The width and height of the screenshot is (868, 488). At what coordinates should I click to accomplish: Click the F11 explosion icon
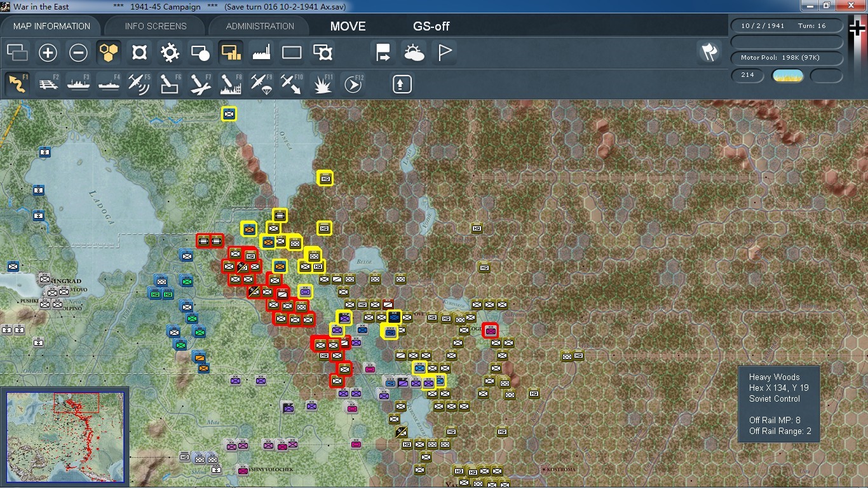click(x=323, y=84)
